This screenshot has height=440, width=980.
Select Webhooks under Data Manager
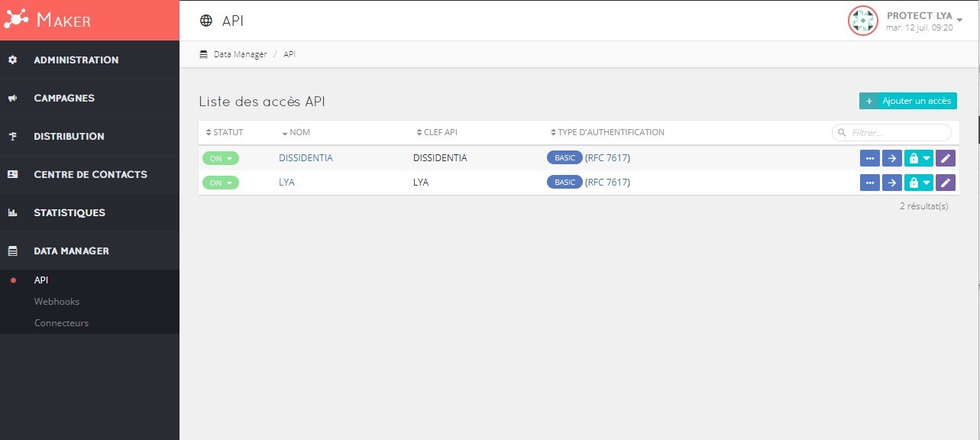point(57,302)
